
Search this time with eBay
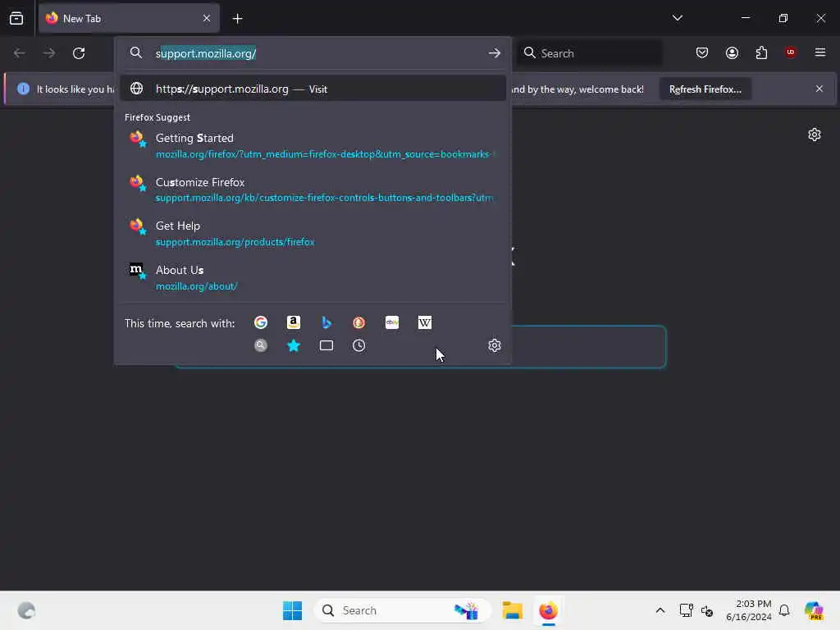point(392,322)
